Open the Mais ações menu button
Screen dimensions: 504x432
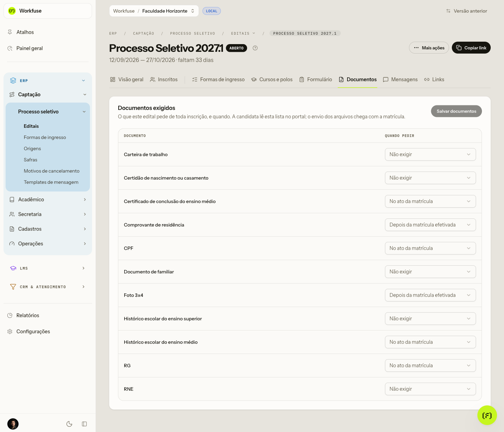(429, 48)
